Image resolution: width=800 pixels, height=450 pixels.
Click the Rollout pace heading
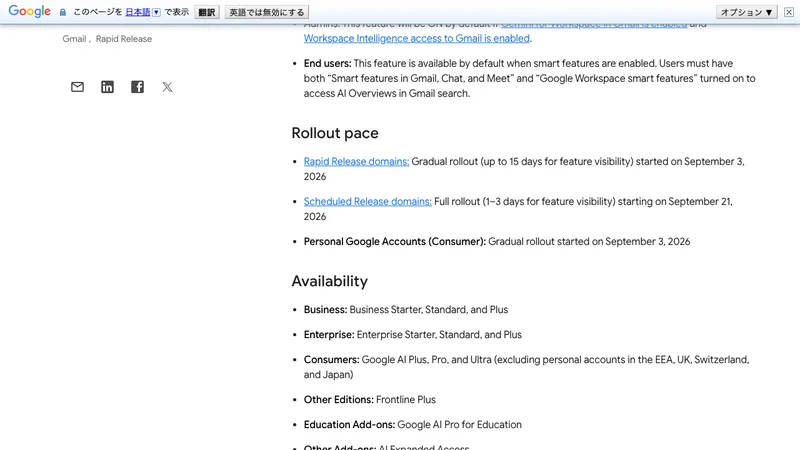click(335, 133)
